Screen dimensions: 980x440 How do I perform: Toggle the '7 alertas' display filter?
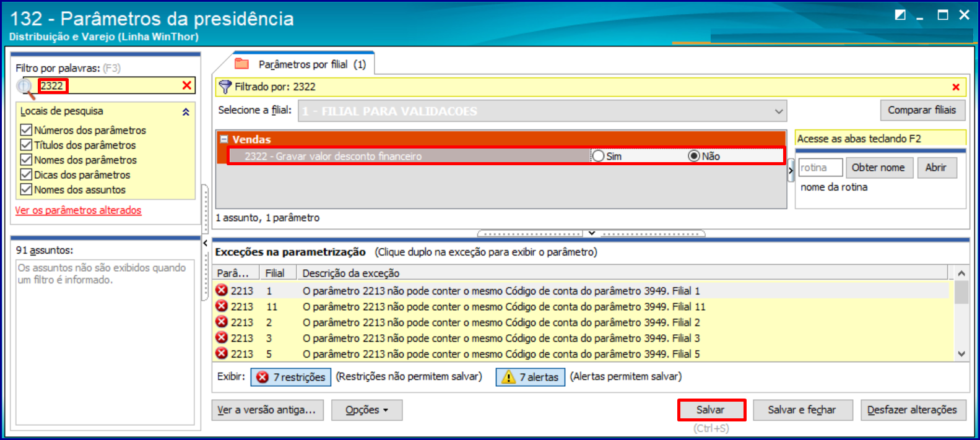pyautogui.click(x=531, y=377)
